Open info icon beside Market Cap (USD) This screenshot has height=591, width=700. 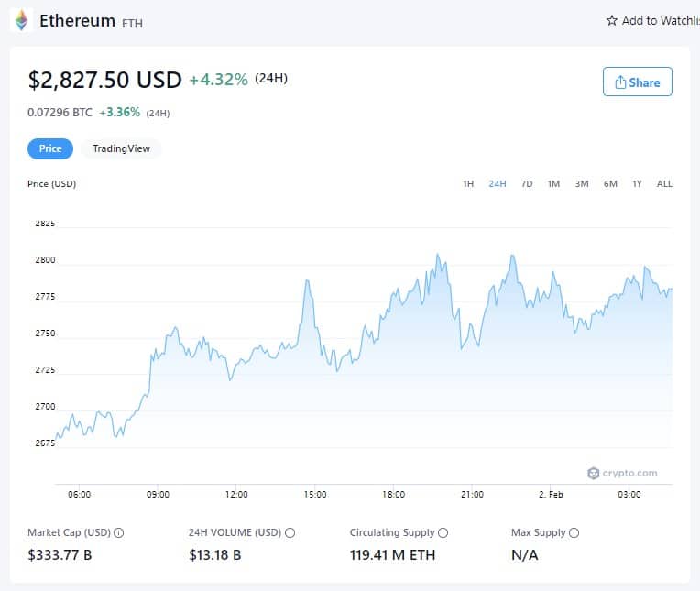119,532
